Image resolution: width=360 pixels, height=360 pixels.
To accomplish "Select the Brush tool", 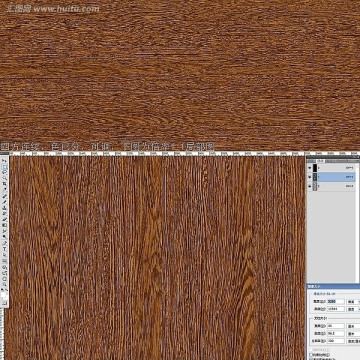I will pyautogui.click(x=5, y=202).
